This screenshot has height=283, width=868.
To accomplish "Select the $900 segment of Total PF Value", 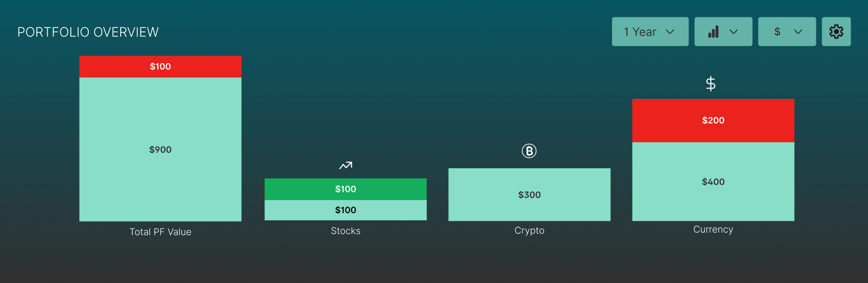I will click(x=160, y=149).
